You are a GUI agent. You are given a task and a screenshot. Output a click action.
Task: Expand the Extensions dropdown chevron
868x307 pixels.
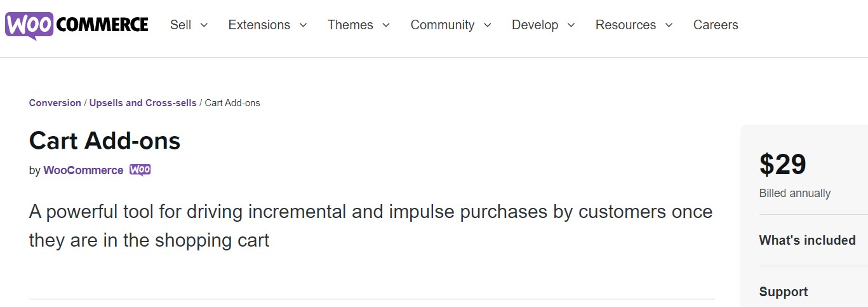[303, 25]
